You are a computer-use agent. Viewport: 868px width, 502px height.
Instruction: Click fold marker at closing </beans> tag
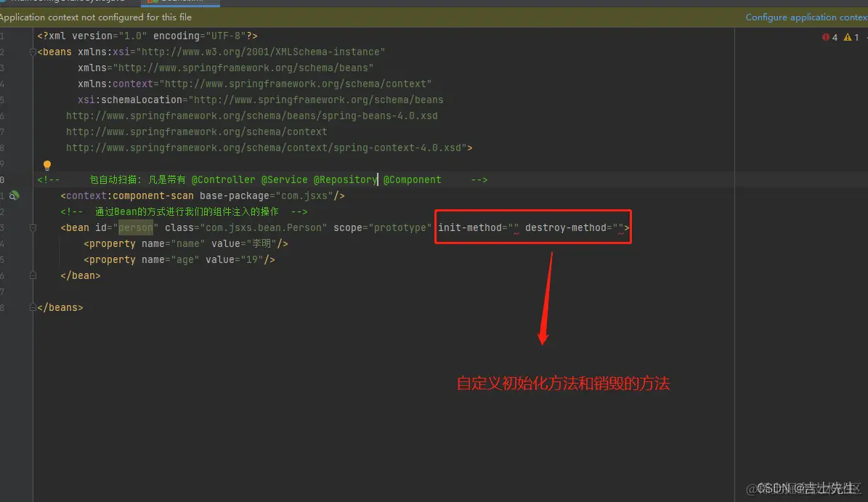coord(33,307)
